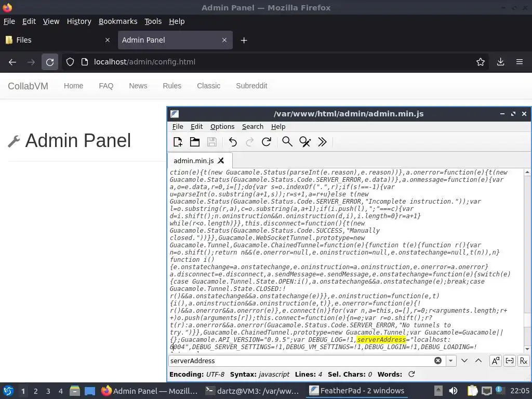
Task: Click the taskbar show desktop icon
Action: click(x=90, y=391)
